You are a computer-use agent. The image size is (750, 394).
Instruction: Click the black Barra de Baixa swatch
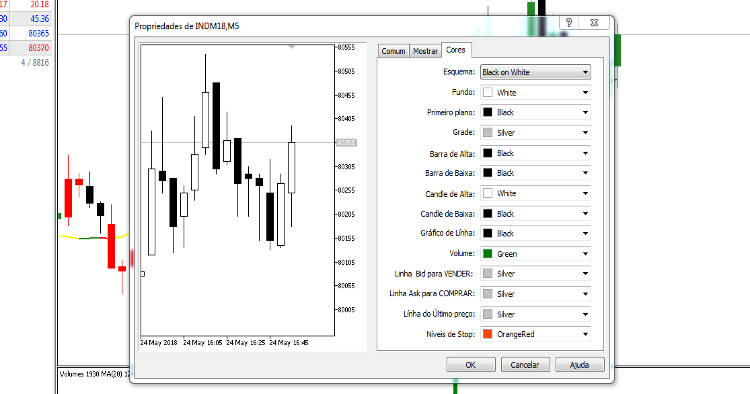[487, 173]
